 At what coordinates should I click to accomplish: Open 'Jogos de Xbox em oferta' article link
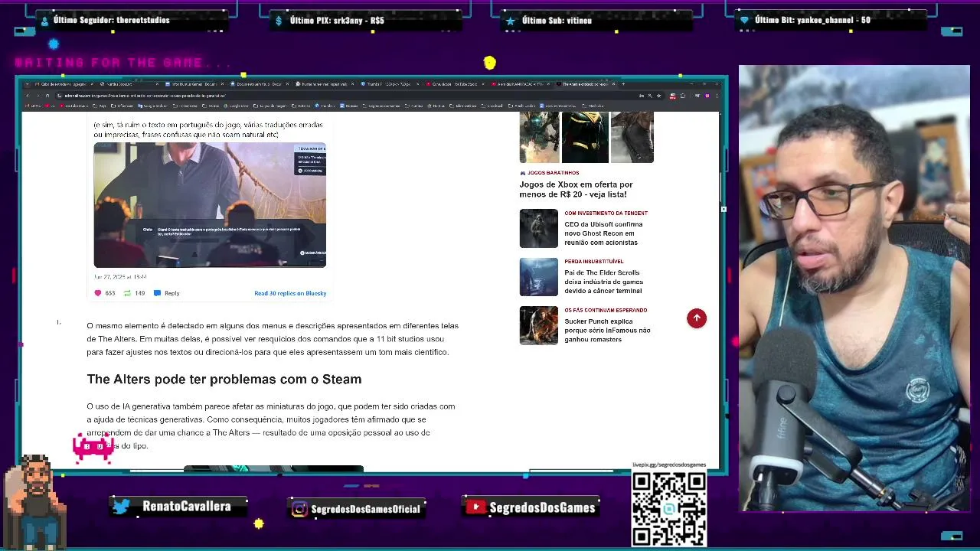coord(576,189)
